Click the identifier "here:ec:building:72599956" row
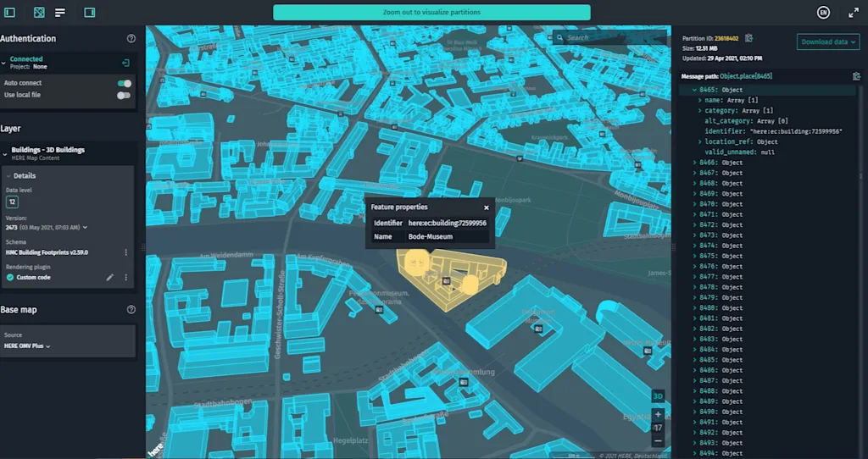This screenshot has width=868, height=459. coord(773,131)
